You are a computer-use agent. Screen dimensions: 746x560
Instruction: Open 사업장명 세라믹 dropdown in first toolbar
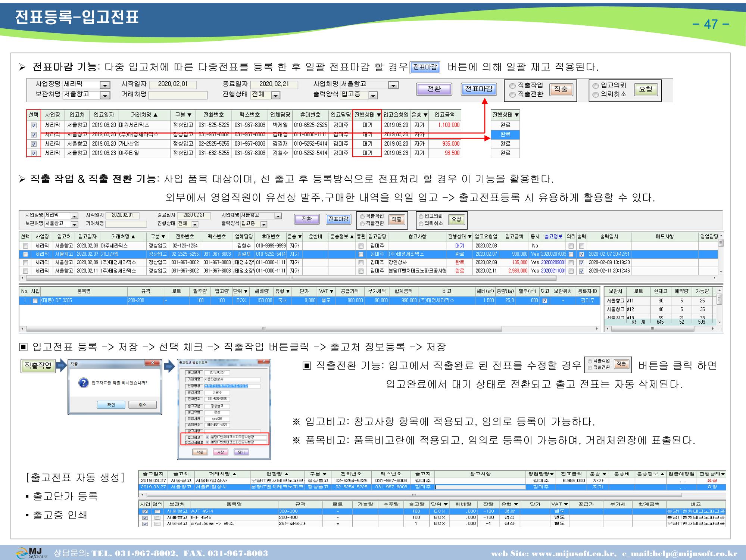click(106, 85)
